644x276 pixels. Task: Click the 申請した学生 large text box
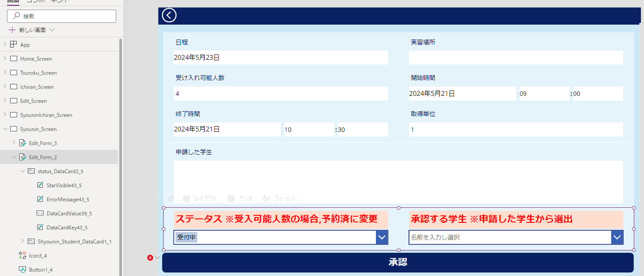[398, 182]
